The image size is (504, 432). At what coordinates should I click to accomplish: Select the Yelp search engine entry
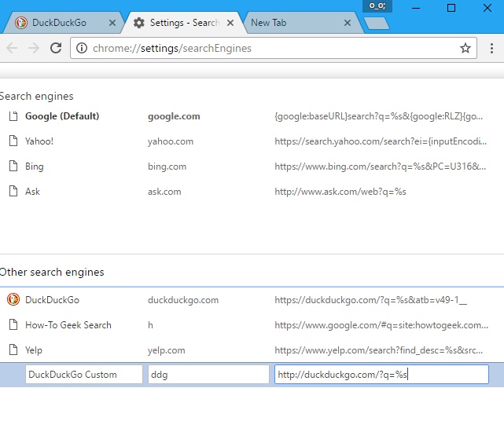(34, 350)
